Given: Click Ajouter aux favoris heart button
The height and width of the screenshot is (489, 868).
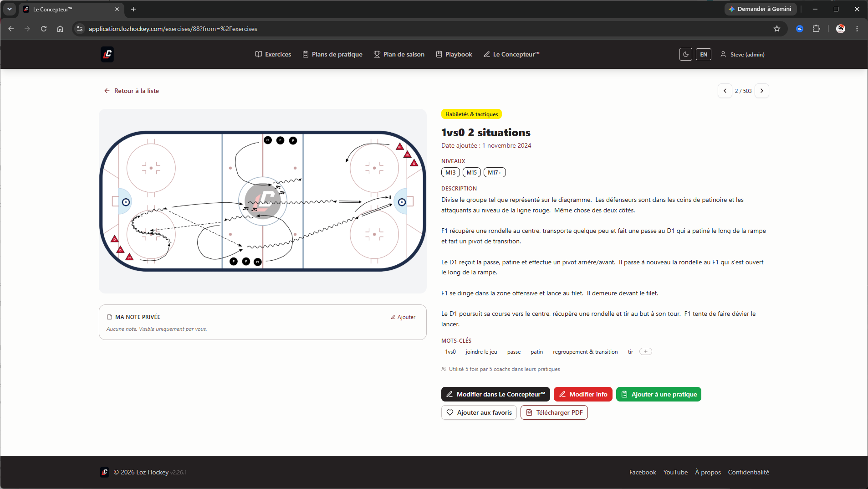Looking at the screenshot, I should (479, 412).
